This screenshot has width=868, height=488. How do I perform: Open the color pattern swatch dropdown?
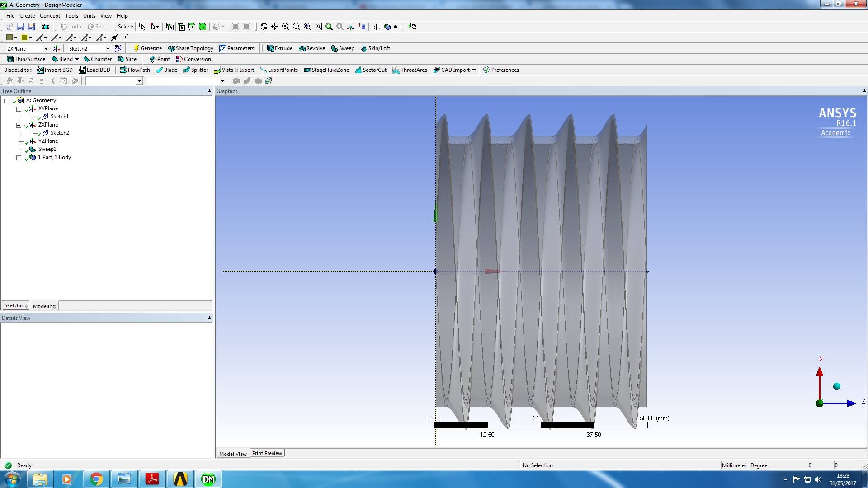coord(15,38)
